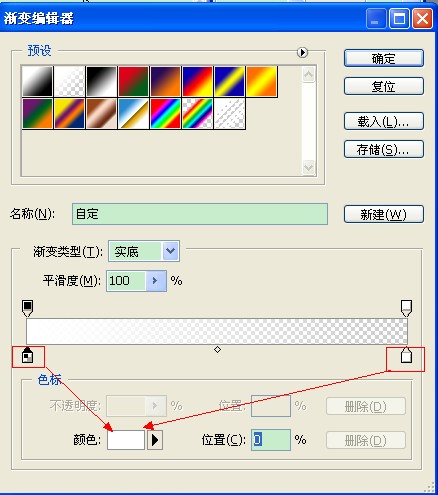Select the left opacity stop above the gradient bar
Viewport: 438px width, 495px height.
point(27,308)
